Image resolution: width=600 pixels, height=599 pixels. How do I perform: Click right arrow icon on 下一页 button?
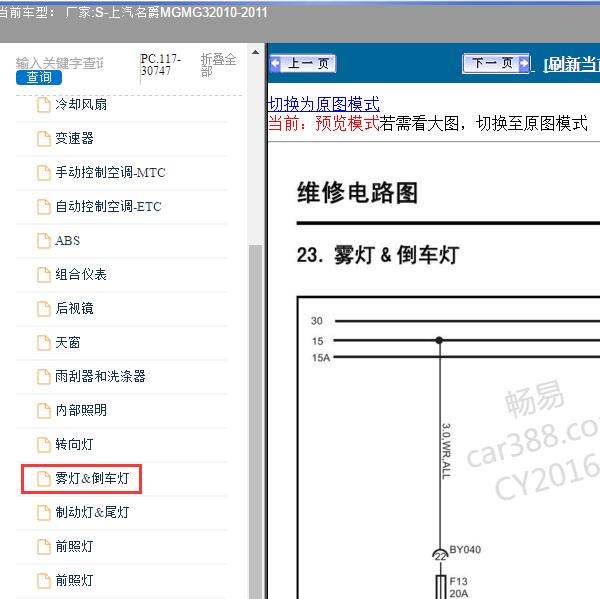tap(523, 63)
